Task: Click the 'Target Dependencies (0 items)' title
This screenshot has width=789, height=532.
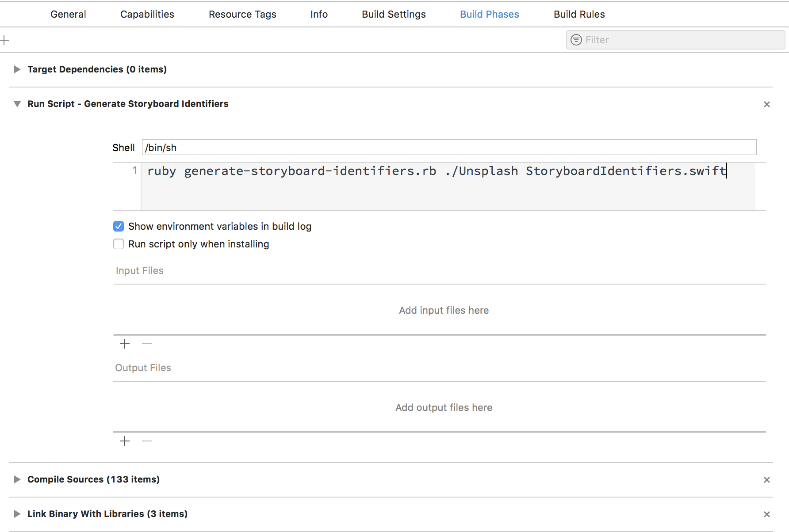Action: coord(97,69)
